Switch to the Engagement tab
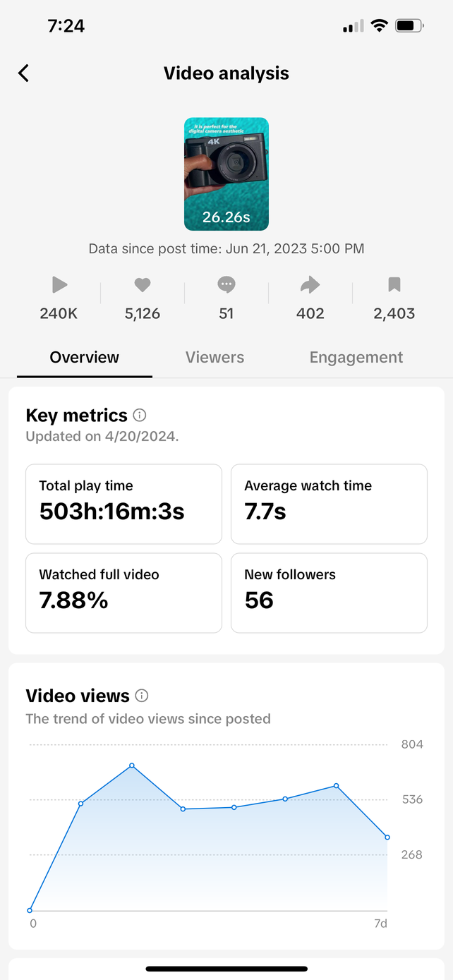This screenshot has height=980, width=453. (356, 357)
